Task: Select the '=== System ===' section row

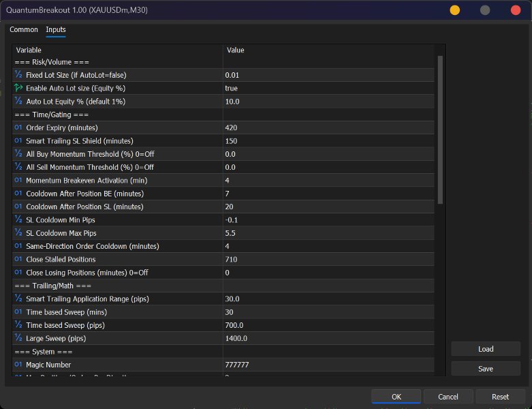Action: pos(223,352)
